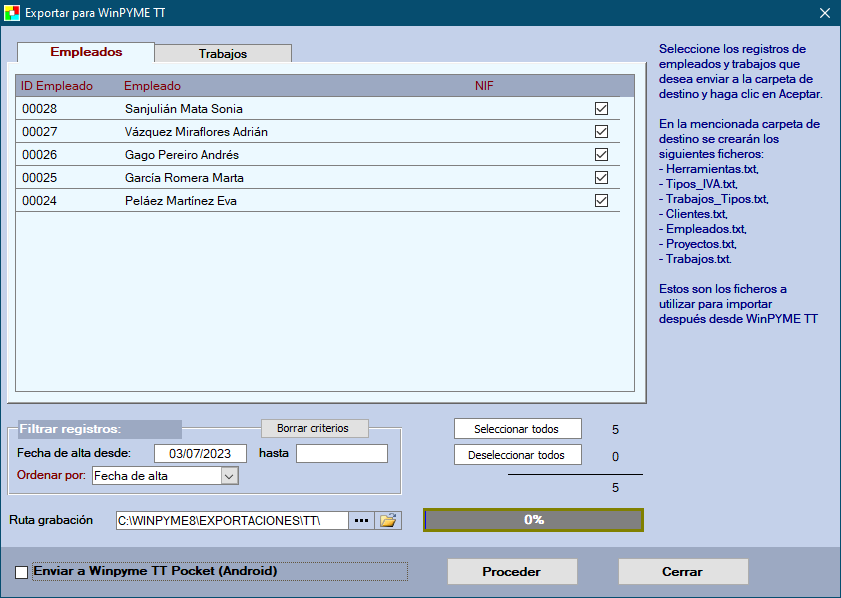This screenshot has width=841, height=598.
Task: Open the Ordenar por dropdown
Action: pyautogui.click(x=229, y=477)
